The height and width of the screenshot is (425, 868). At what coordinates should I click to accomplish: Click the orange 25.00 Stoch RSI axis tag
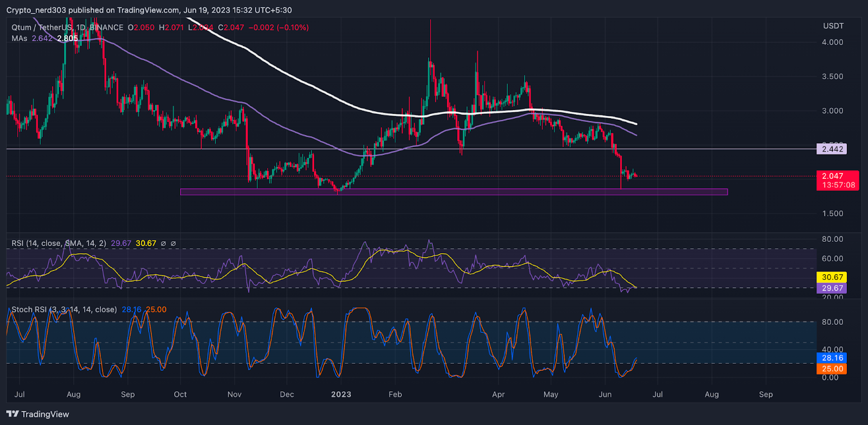click(x=832, y=369)
